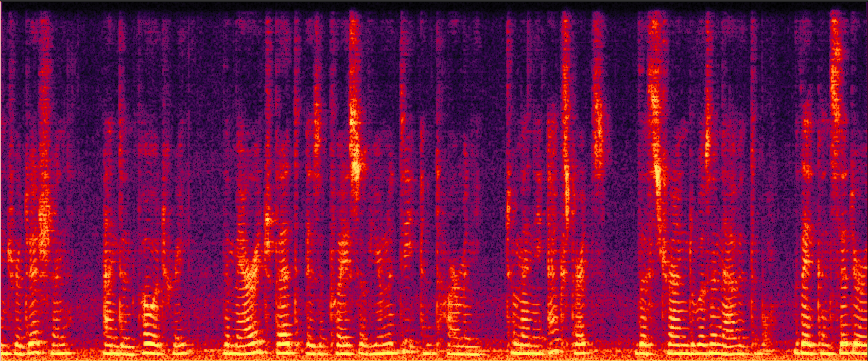Image resolution: width=868 pixels, height=361 pixels.
Task: Click the bright mid-frequency blob in the first burst
Action: tap(44, 221)
